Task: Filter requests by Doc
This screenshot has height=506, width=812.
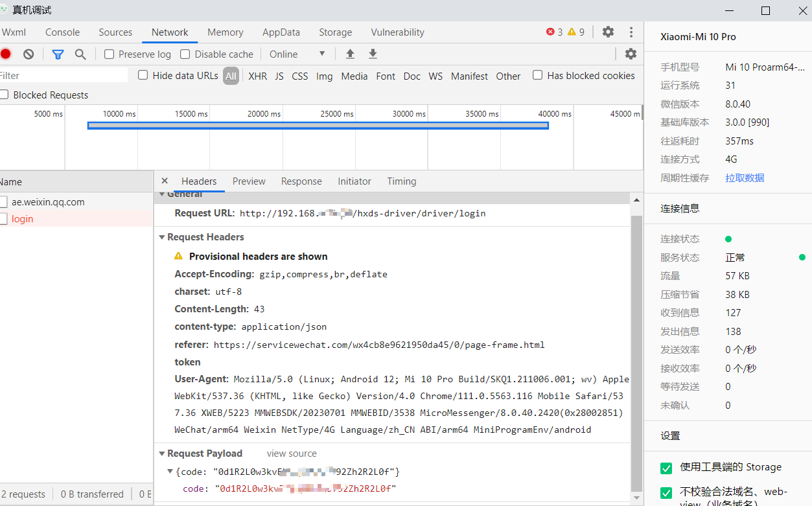Action: click(412, 76)
